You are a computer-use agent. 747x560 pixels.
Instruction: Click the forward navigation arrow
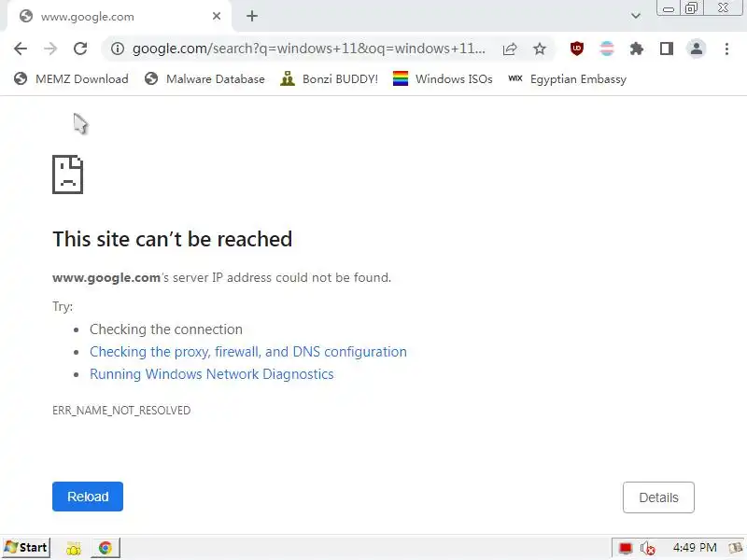(50, 49)
